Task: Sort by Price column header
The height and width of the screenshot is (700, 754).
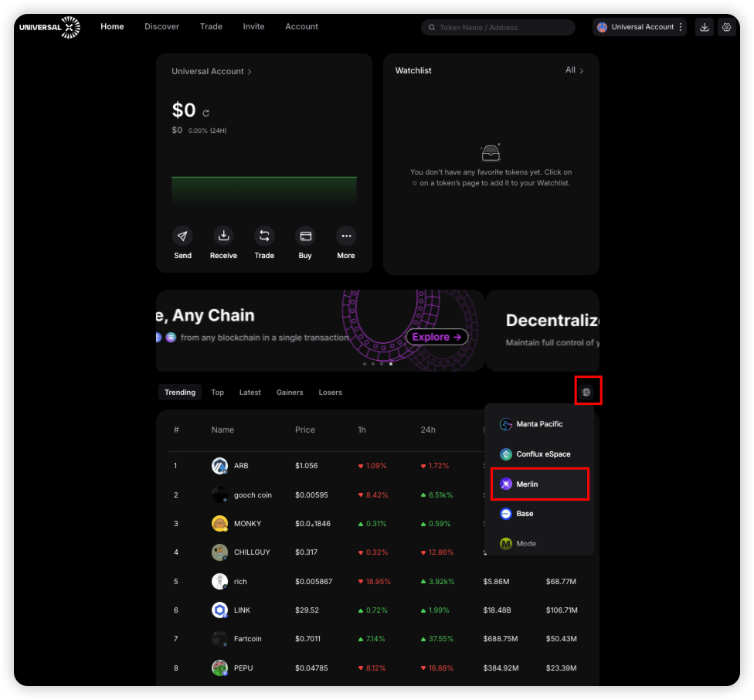Action: pos(305,430)
